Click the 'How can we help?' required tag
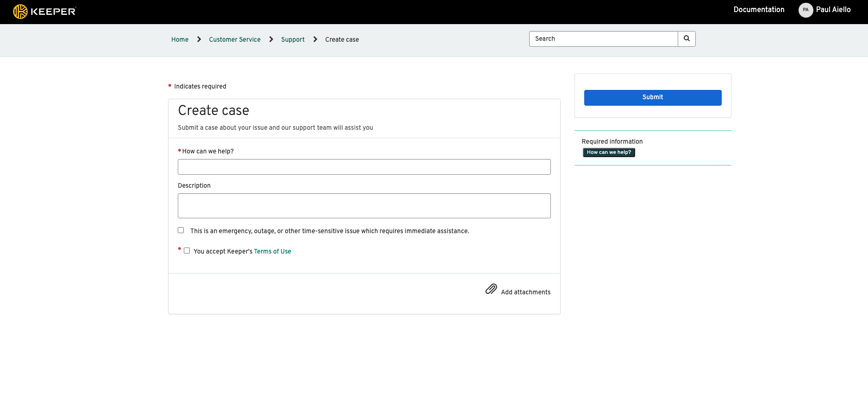 [609, 152]
